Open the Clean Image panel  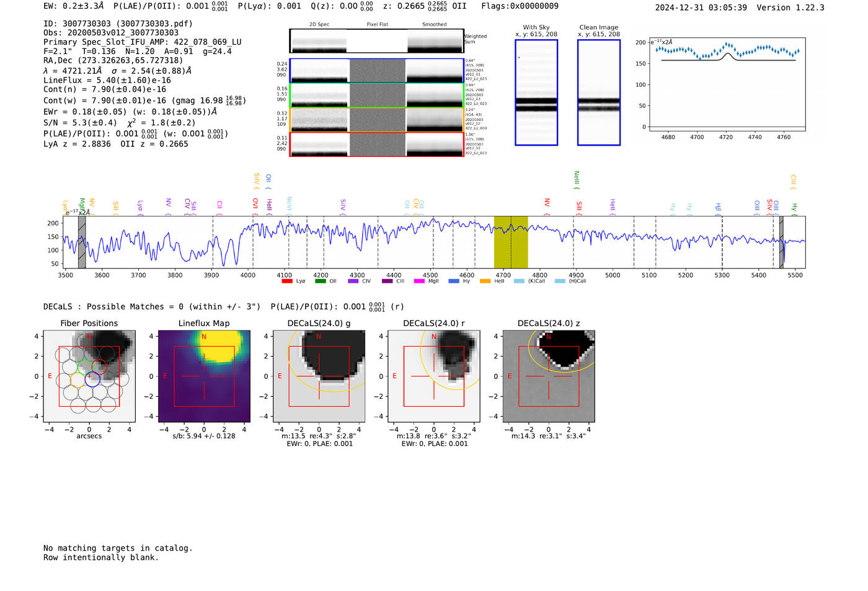[598, 92]
